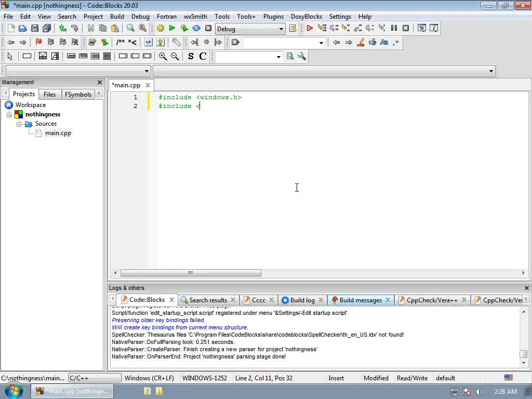Screen dimensions: 532x399
Task: Select the Workspace root item
Action: pyautogui.click(x=31, y=105)
